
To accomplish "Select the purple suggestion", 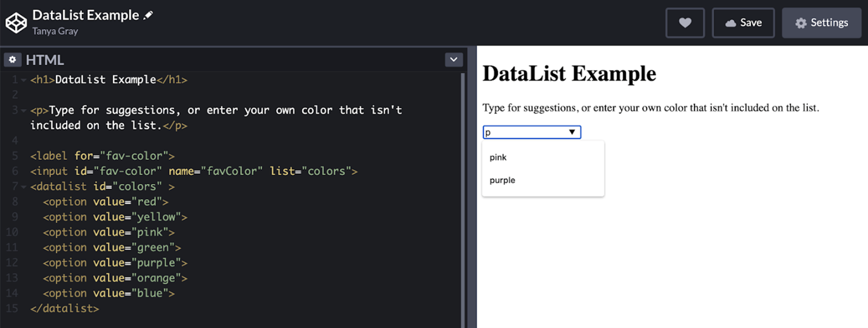I will (503, 180).
